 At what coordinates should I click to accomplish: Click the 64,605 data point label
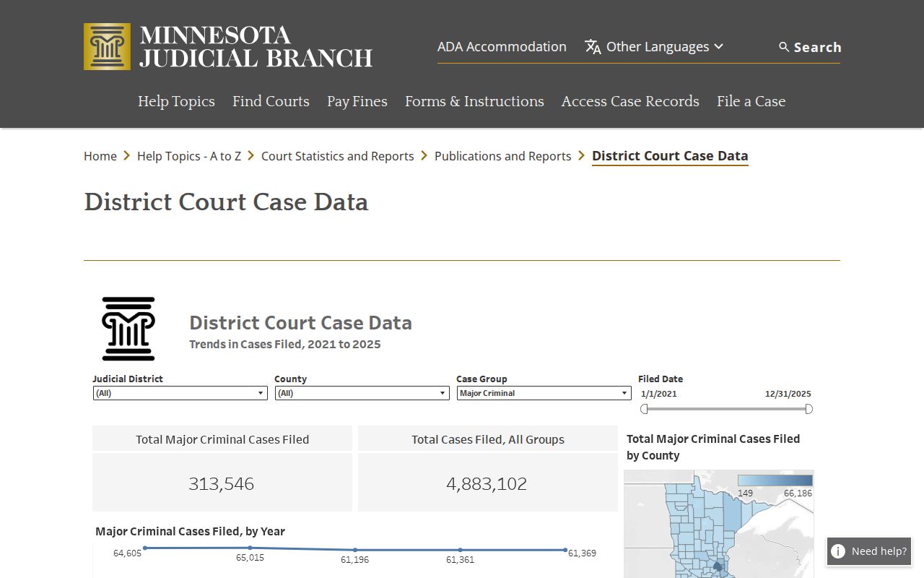[128, 553]
